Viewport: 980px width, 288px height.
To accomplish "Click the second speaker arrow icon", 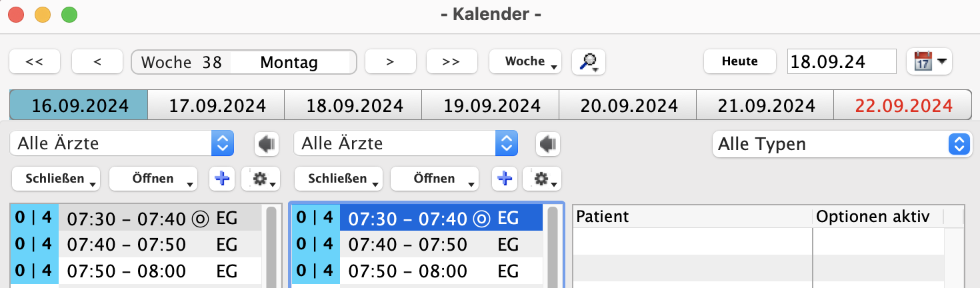I will 547,143.
